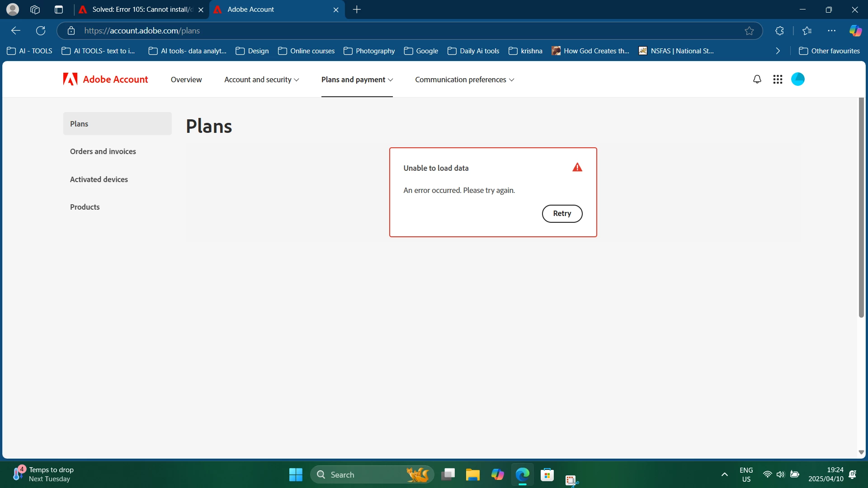The image size is (868, 488).
Task: Refresh the page with reload icon
Action: (x=41, y=31)
